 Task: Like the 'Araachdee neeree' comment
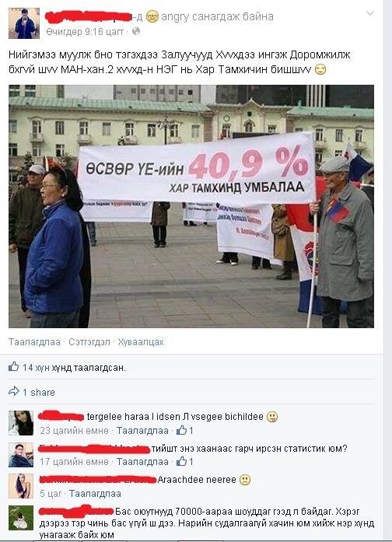coord(95,493)
